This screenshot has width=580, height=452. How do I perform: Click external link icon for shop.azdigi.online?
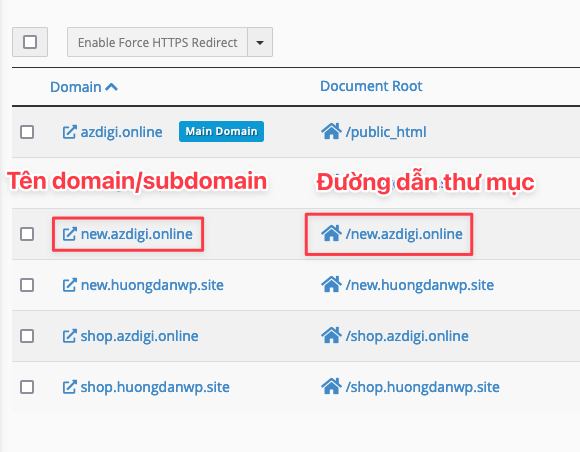coord(69,336)
